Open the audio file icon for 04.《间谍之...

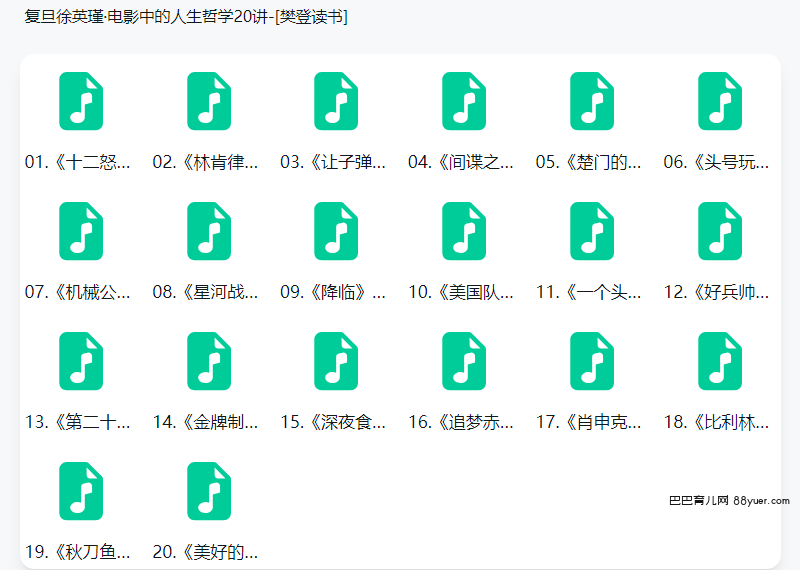tap(464, 101)
